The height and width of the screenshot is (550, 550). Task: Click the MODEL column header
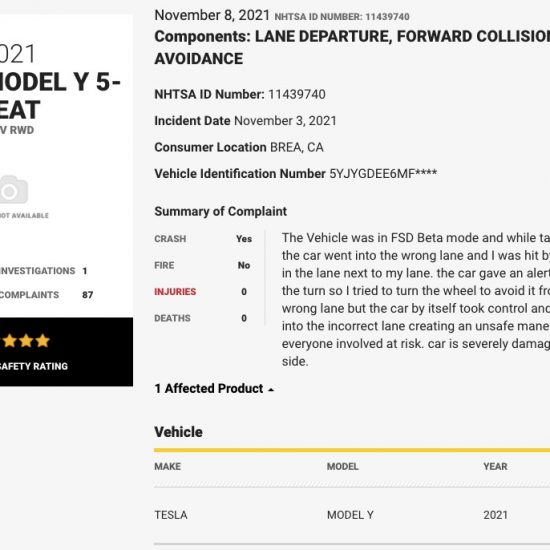[342, 467]
